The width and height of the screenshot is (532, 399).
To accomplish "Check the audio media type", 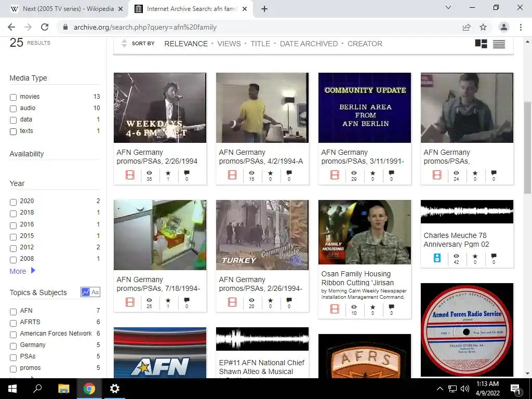I will [13, 109].
